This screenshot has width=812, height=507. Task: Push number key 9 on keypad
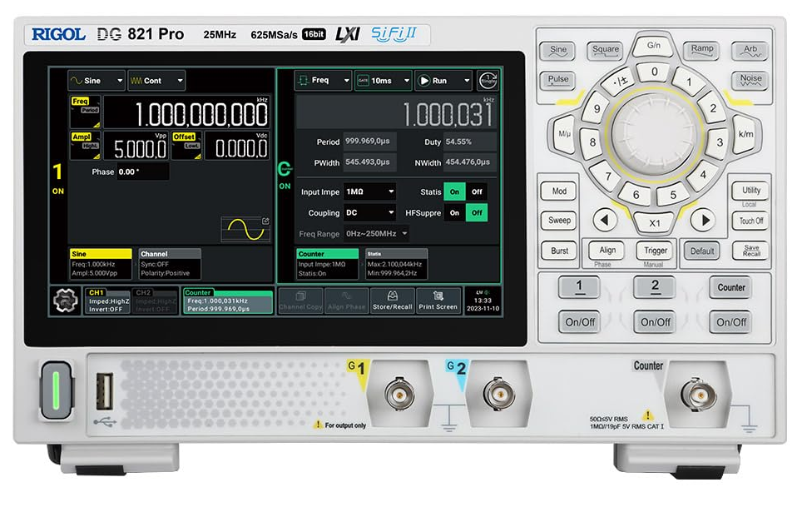click(x=597, y=109)
